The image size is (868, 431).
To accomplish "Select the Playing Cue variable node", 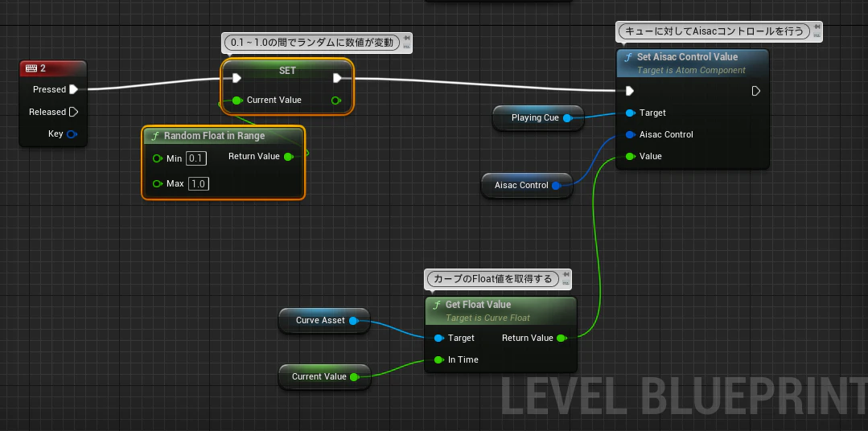I will (x=537, y=118).
